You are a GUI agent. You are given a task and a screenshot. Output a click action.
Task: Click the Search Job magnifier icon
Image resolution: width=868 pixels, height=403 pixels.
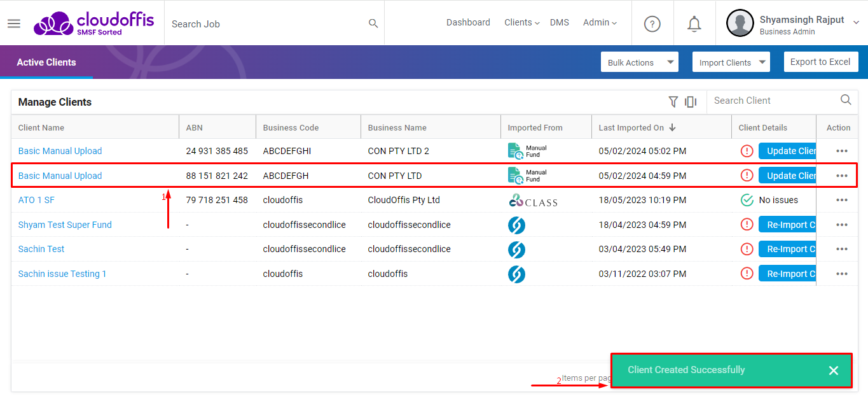pos(373,24)
